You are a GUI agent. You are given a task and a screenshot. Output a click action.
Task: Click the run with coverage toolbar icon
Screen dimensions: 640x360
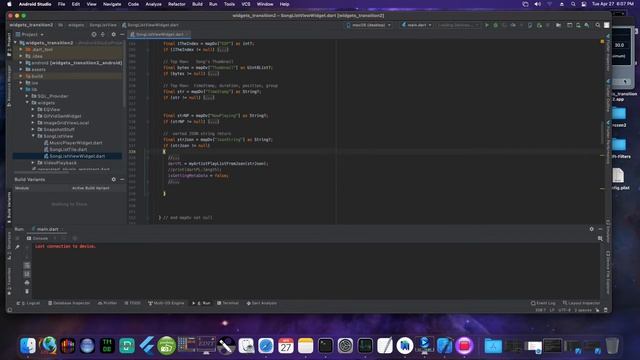pyautogui.click(x=504, y=25)
